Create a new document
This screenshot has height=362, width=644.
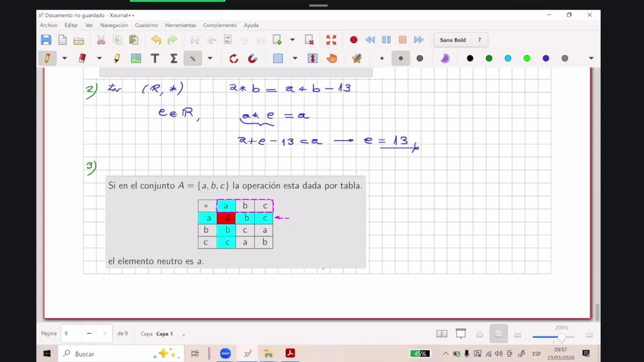click(62, 40)
